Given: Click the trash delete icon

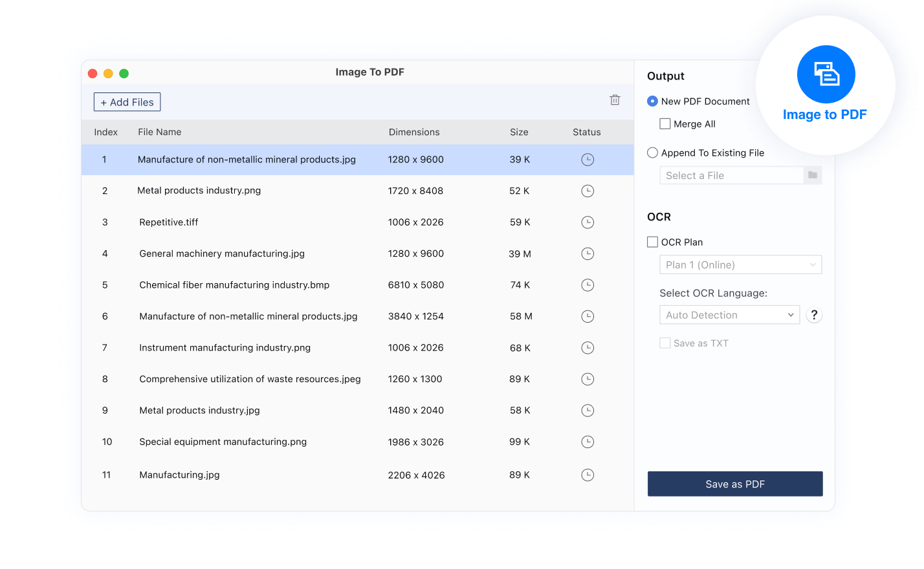Looking at the screenshot, I should pyautogui.click(x=615, y=100).
